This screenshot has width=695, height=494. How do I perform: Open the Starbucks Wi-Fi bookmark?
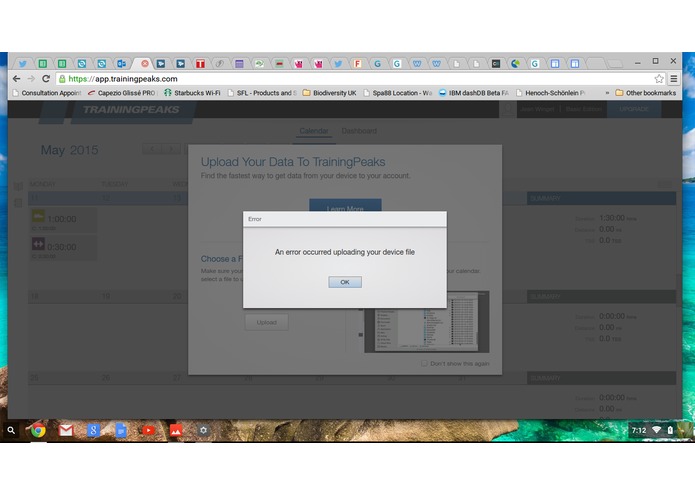point(192,93)
